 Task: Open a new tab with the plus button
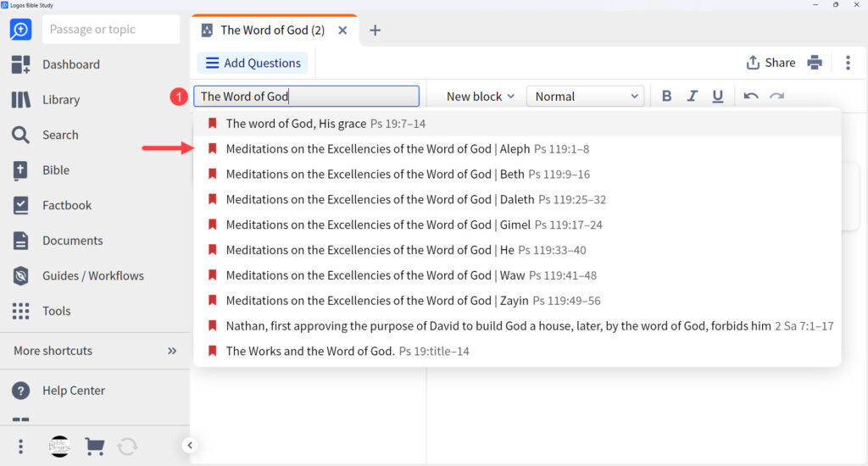tap(375, 31)
